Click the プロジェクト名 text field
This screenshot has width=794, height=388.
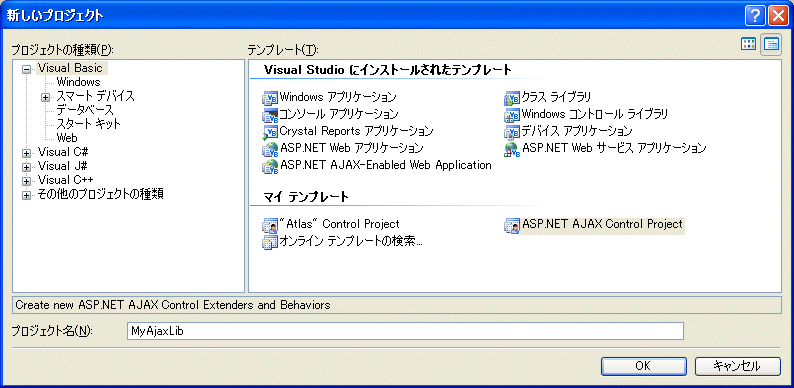405,331
